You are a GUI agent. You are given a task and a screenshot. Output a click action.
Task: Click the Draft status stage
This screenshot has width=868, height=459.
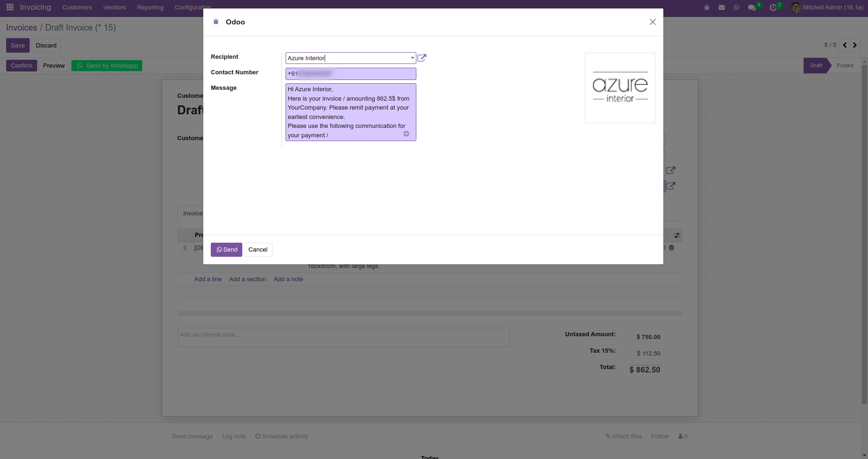816,65
